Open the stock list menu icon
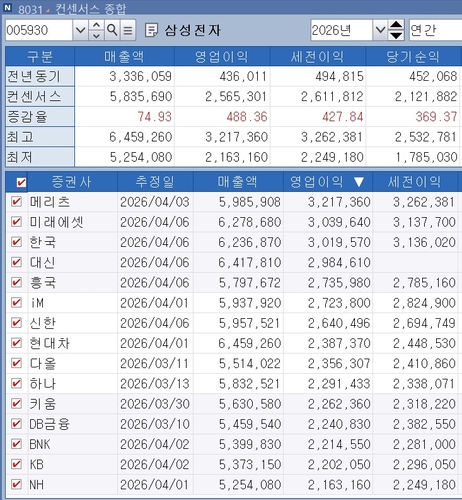 point(128,30)
